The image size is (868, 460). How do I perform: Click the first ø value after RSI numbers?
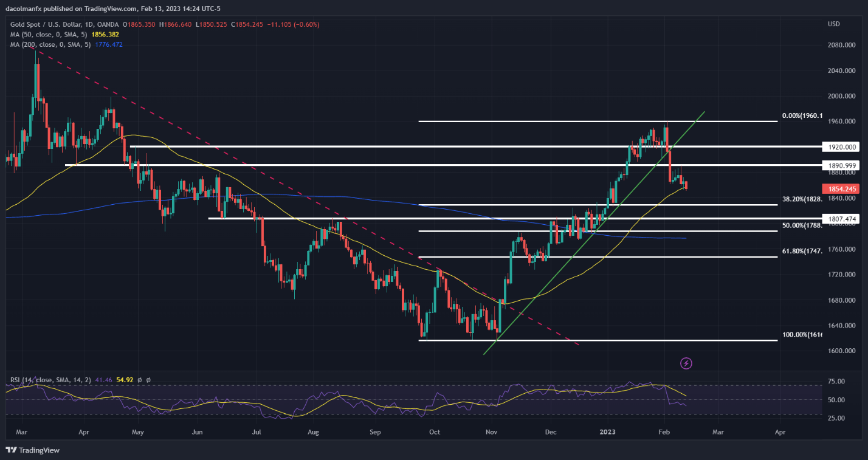pos(140,380)
